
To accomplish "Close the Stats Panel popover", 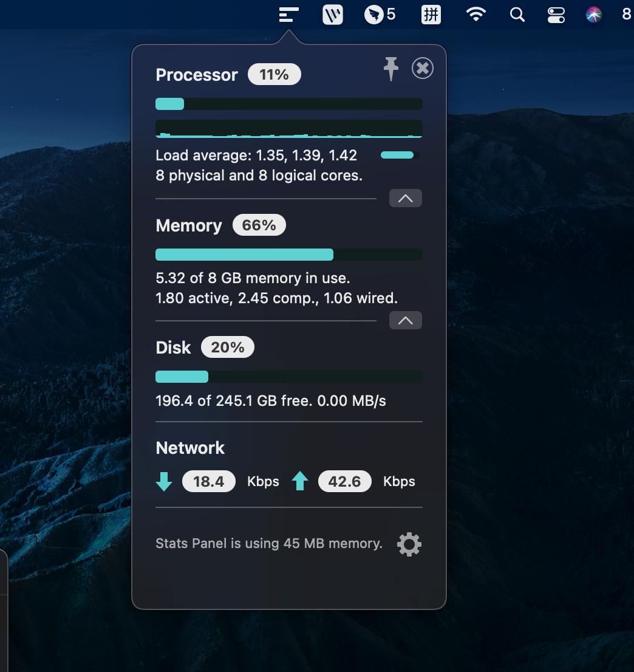I will tap(422, 68).
